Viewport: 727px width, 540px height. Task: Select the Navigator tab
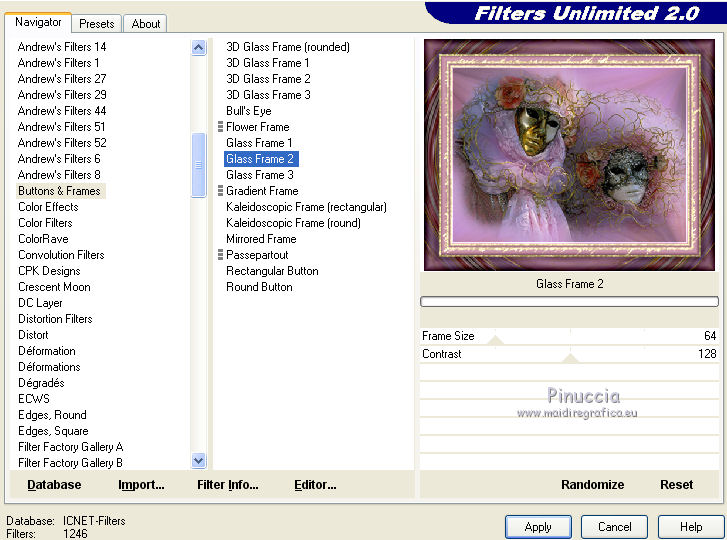pyautogui.click(x=38, y=22)
